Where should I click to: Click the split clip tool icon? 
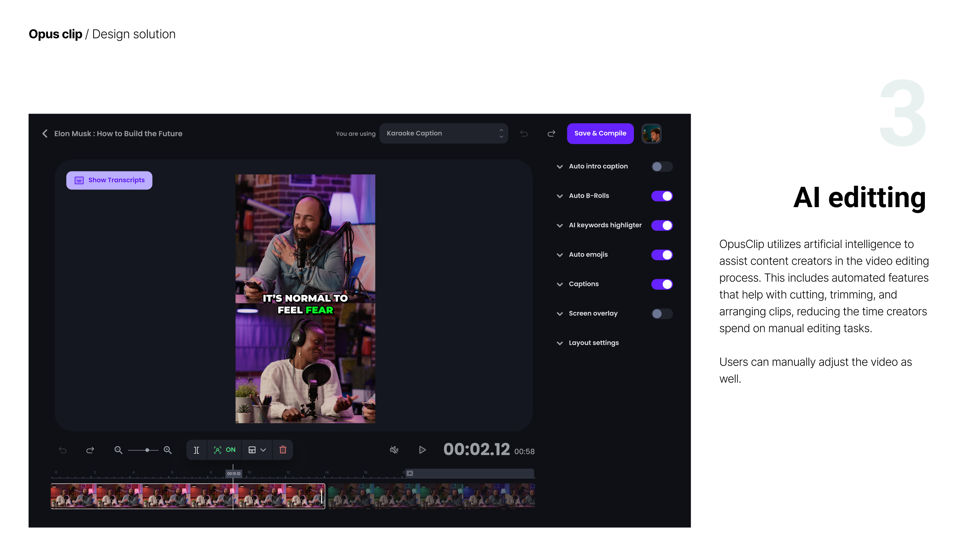[196, 450]
